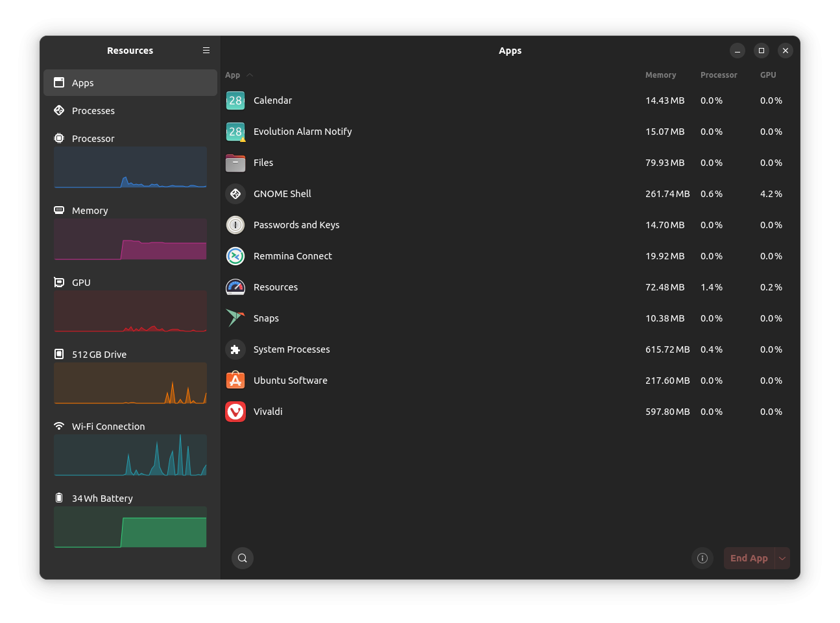Click the GPU icon in sidebar

59,282
